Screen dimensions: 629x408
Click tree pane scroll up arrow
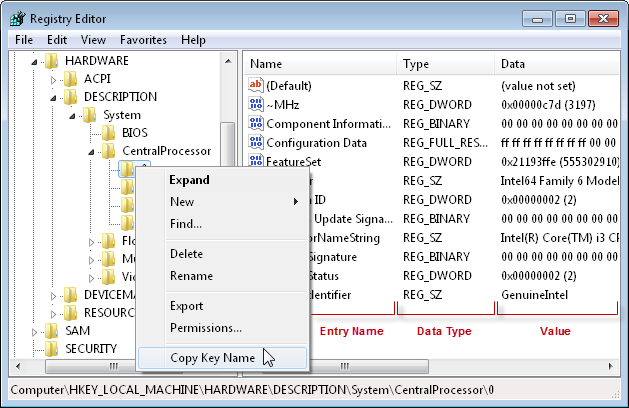(x=228, y=61)
